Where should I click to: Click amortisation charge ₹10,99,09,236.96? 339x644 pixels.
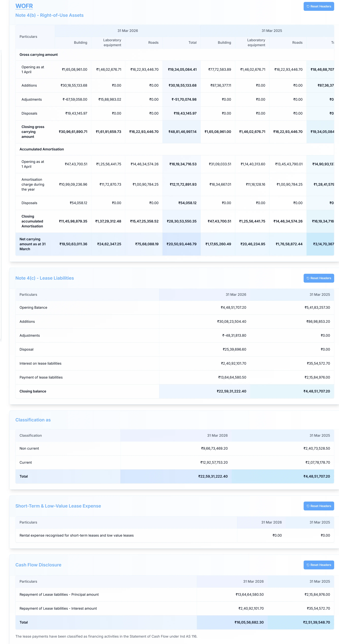[x=73, y=185]
